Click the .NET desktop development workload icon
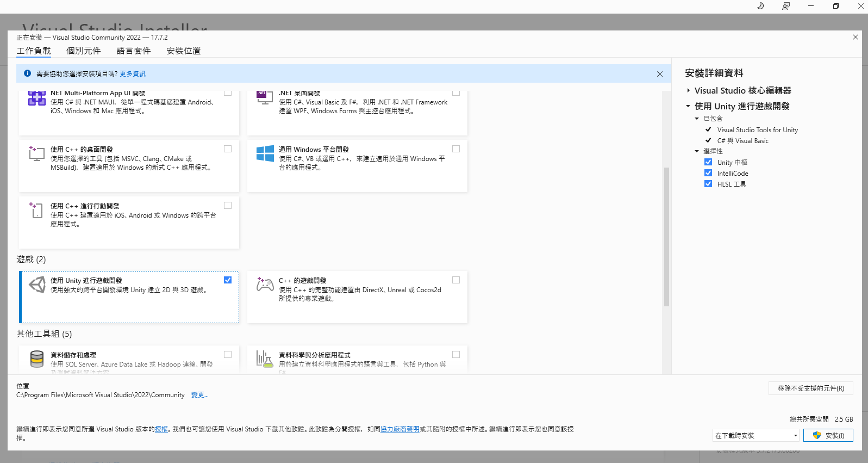The height and width of the screenshot is (463, 868). pyautogui.click(x=265, y=98)
